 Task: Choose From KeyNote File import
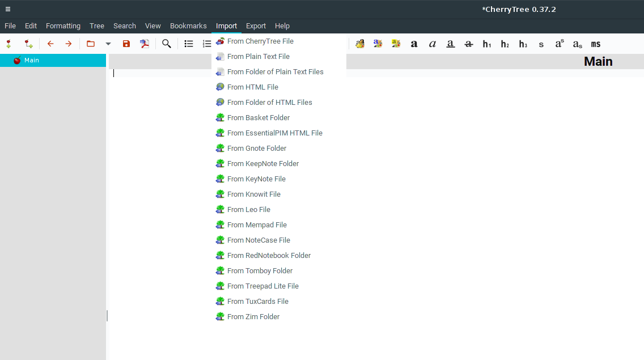[279, 179]
